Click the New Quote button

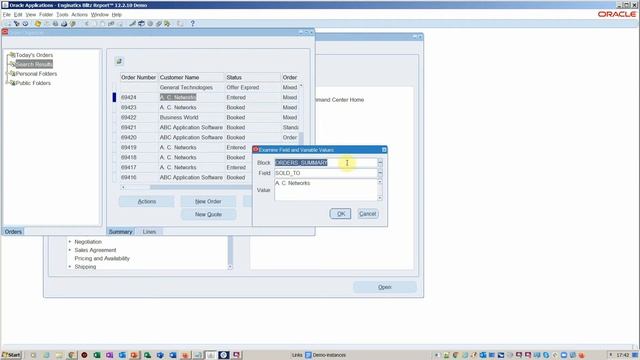[x=208, y=214]
